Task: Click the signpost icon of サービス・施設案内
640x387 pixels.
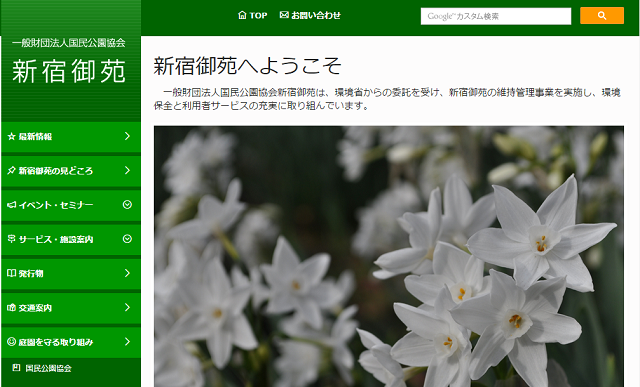Action: pyautogui.click(x=11, y=239)
